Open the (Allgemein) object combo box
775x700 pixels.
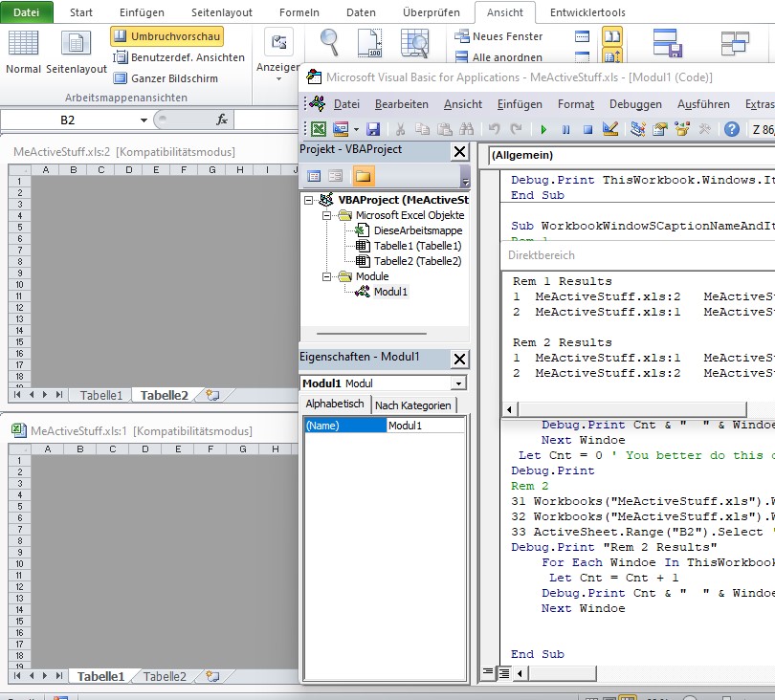tap(631, 155)
